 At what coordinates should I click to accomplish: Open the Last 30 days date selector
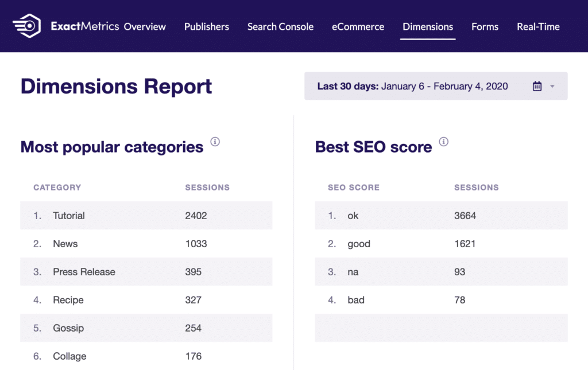[412, 87]
